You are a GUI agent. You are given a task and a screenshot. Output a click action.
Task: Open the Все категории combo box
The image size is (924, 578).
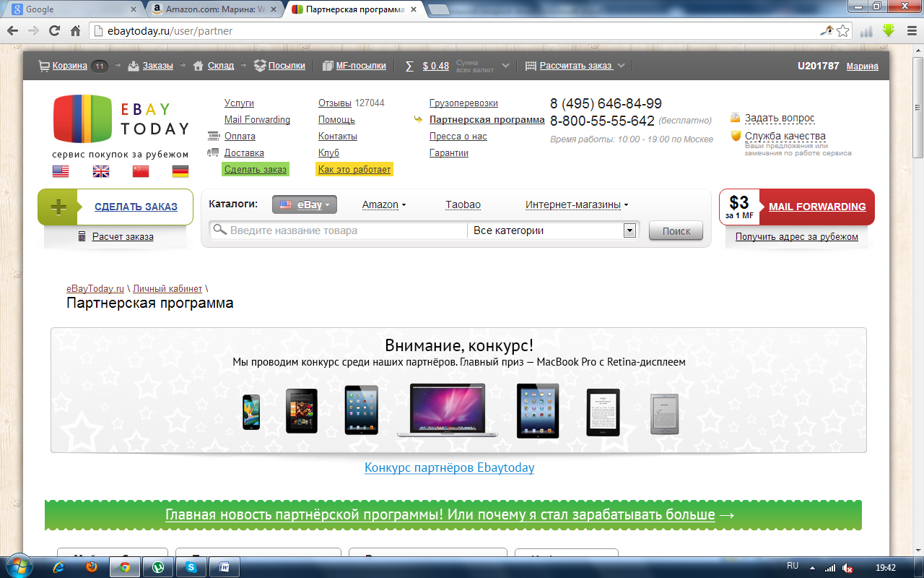[552, 230]
